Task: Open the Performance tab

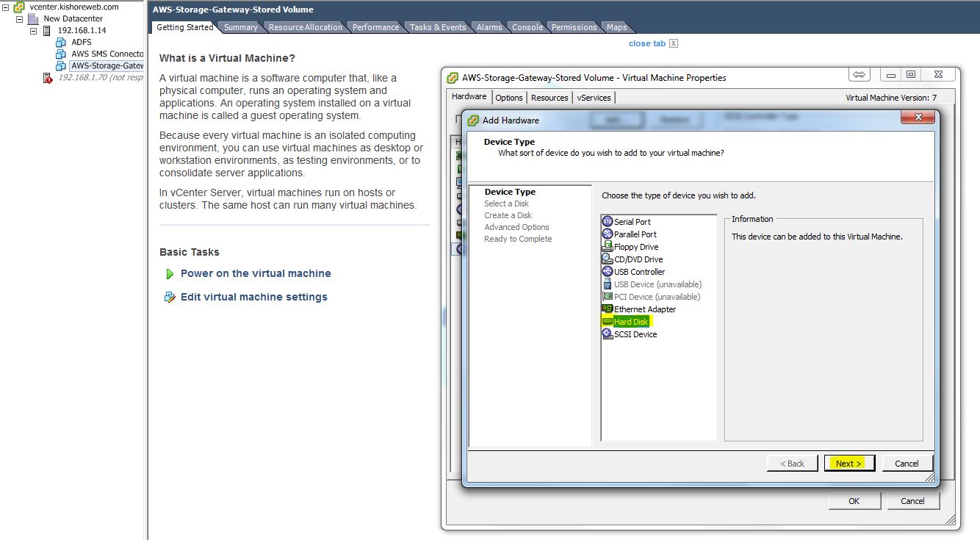Action: coord(375,27)
